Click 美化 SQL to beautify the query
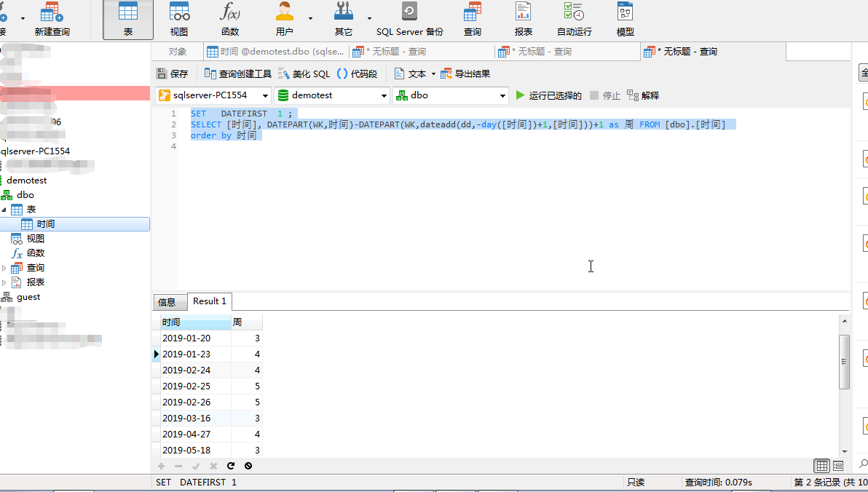The image size is (868, 492). pyautogui.click(x=304, y=74)
